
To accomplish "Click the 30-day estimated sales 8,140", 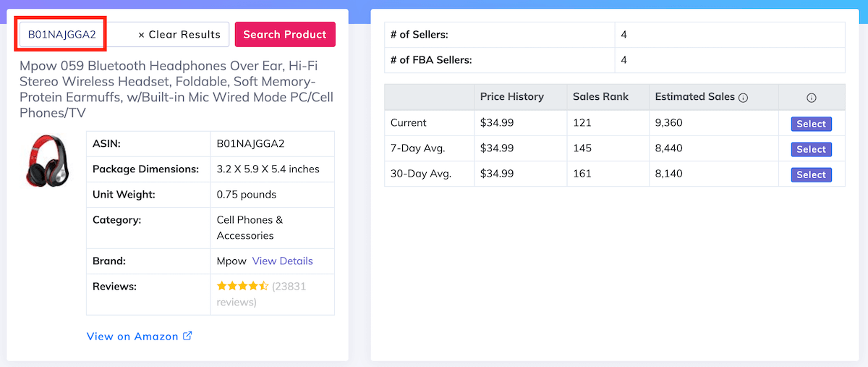I will pos(669,173).
